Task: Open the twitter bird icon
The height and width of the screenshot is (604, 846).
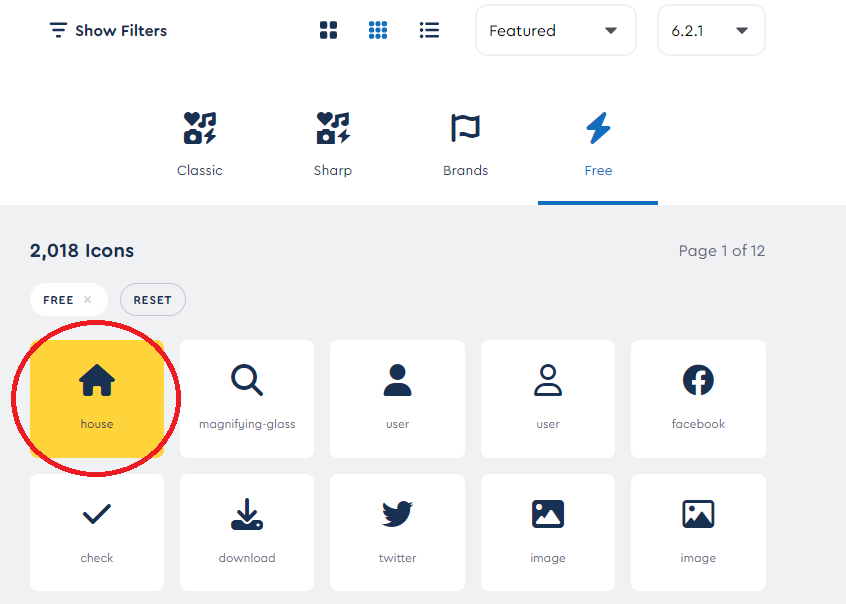Action: tap(397, 532)
